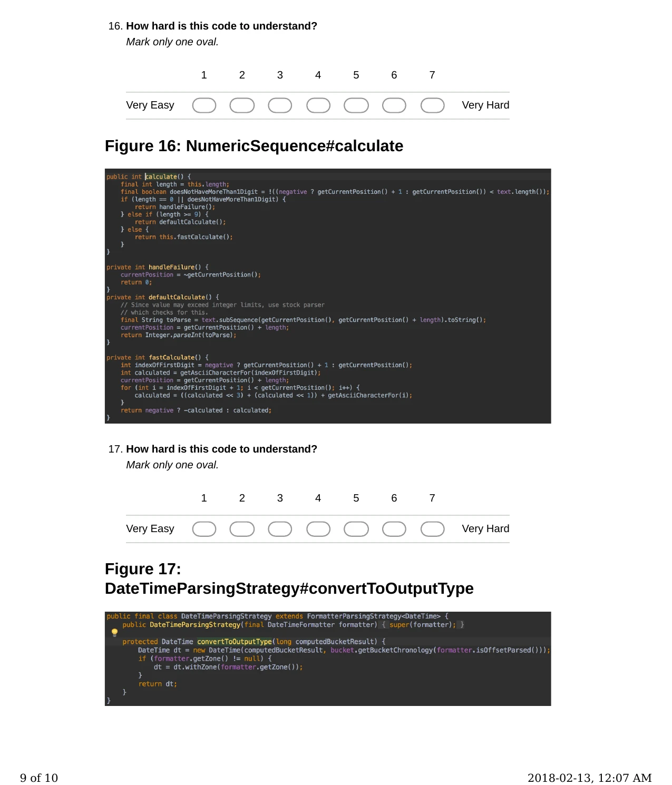Screen dimensions: 672x785
Task: Click question 17 'How hard is this code' text
Action: click(x=221, y=449)
